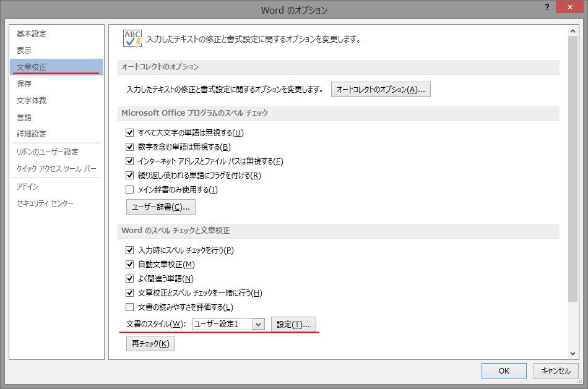
Task: Click the オートコレクトのオプション section header
Action: 338,67
